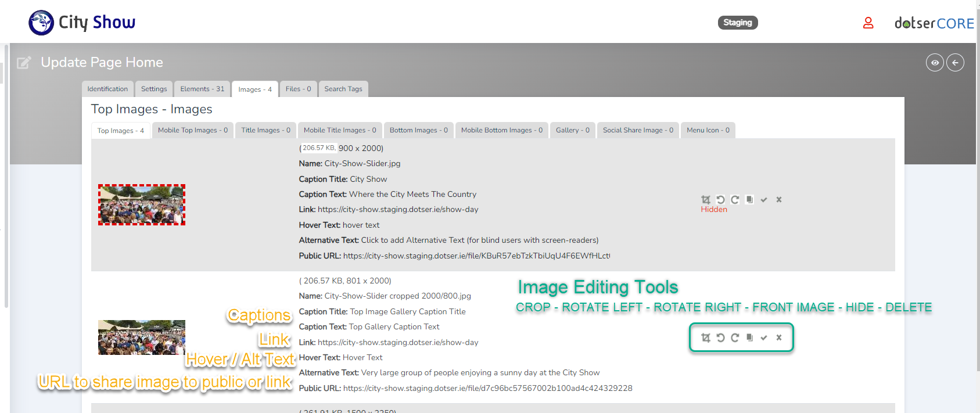Open the Search Tags tab
Viewport: 980px width, 413px height.
click(x=343, y=89)
